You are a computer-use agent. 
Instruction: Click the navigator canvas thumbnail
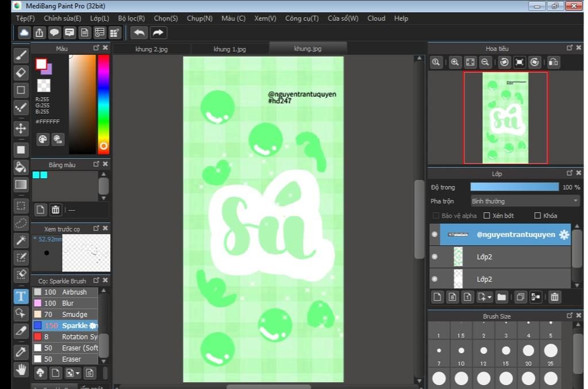[x=505, y=118]
